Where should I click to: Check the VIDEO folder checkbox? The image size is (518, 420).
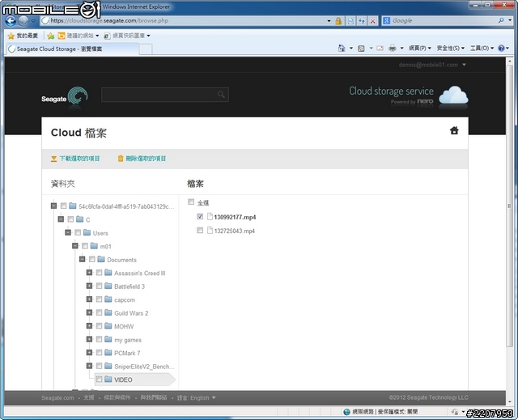coord(99,380)
